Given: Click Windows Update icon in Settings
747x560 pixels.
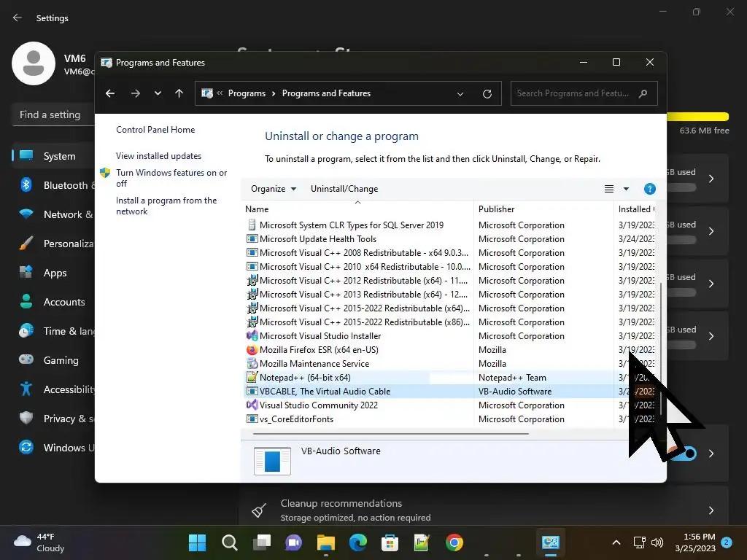Looking at the screenshot, I should click(x=26, y=447).
